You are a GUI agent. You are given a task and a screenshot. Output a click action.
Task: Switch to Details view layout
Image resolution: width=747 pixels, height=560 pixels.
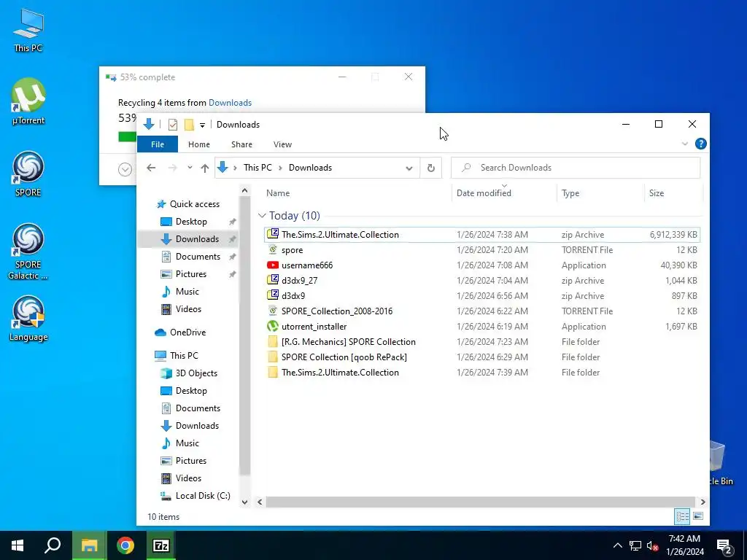(x=682, y=516)
